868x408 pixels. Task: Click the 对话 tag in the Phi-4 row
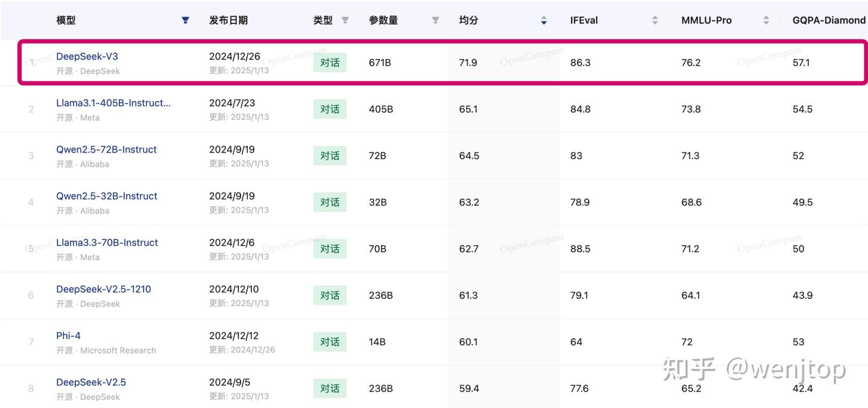[x=330, y=342]
